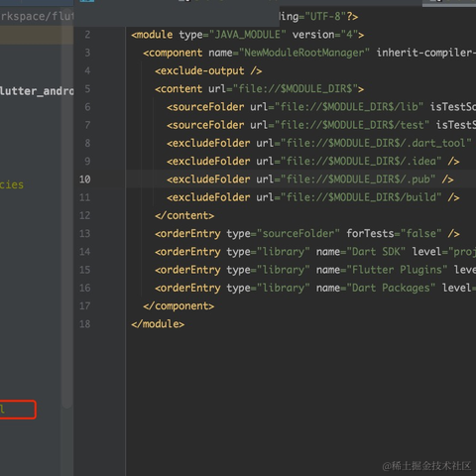Click the orderEntry Dart SDK library line
The image size is (476, 476).
(315, 252)
